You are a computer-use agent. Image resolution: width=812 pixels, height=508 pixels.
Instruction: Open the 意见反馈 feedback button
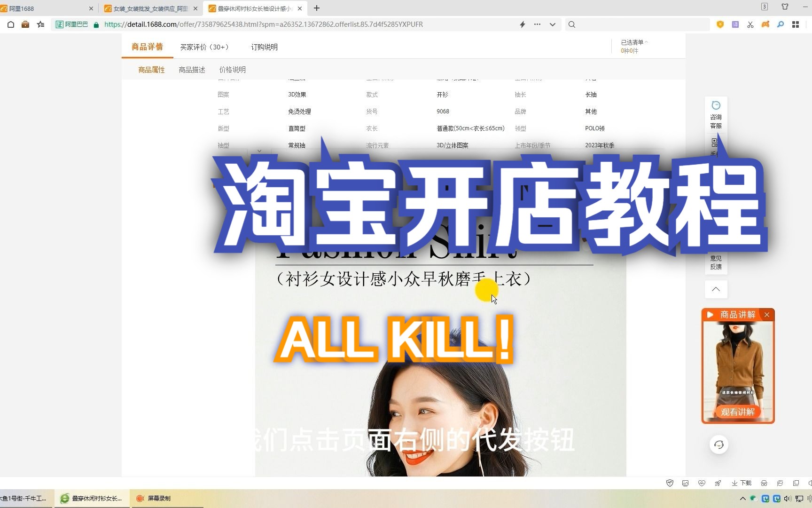click(x=716, y=262)
